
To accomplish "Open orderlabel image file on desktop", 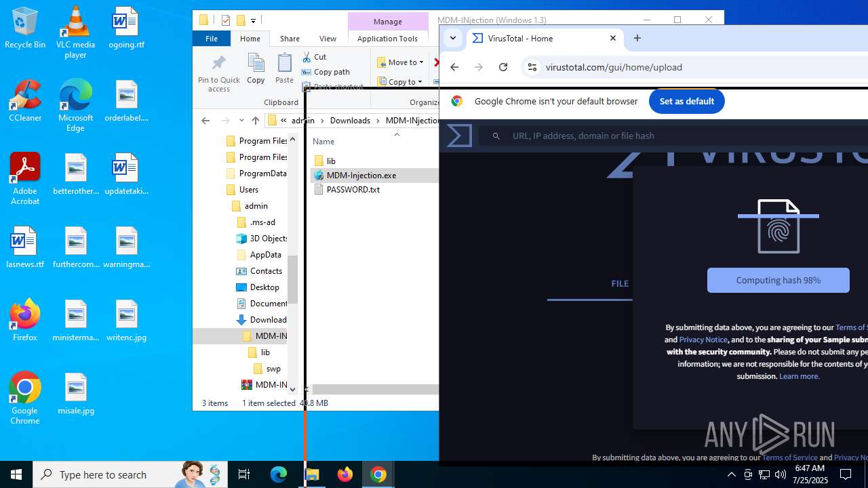I will (126, 102).
